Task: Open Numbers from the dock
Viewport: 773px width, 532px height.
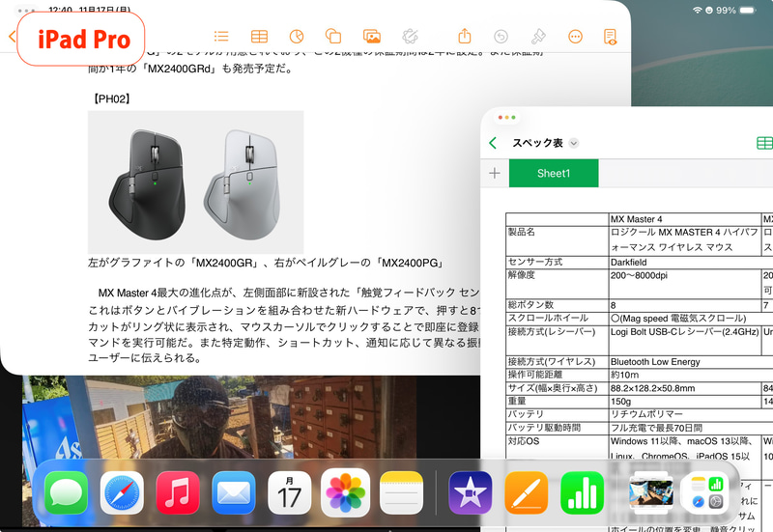Action: tap(583, 492)
